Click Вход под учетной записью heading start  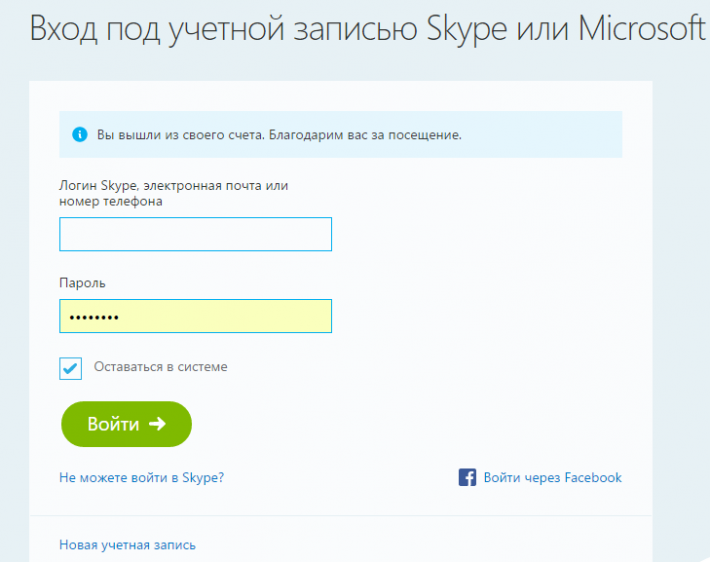(224, 30)
